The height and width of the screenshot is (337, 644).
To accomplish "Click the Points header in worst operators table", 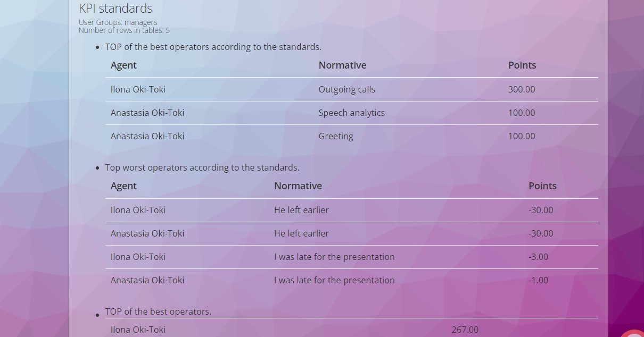I will tap(542, 186).
